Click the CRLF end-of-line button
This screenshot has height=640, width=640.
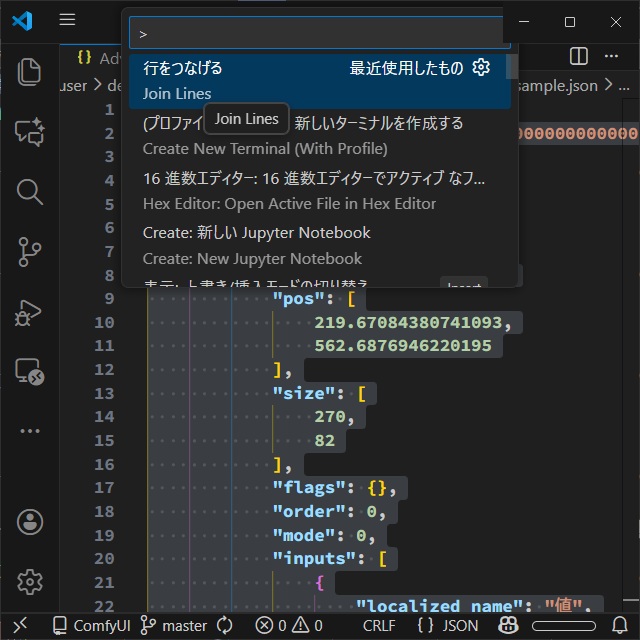(x=379, y=625)
